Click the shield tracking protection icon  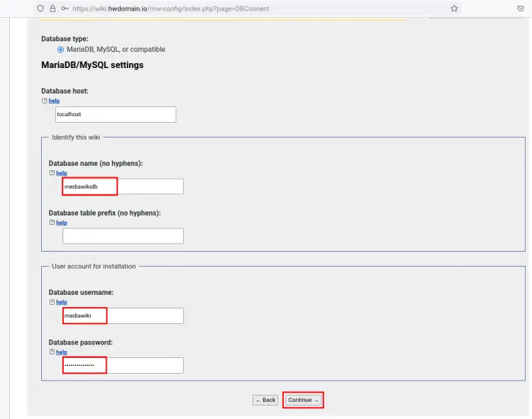(40, 9)
